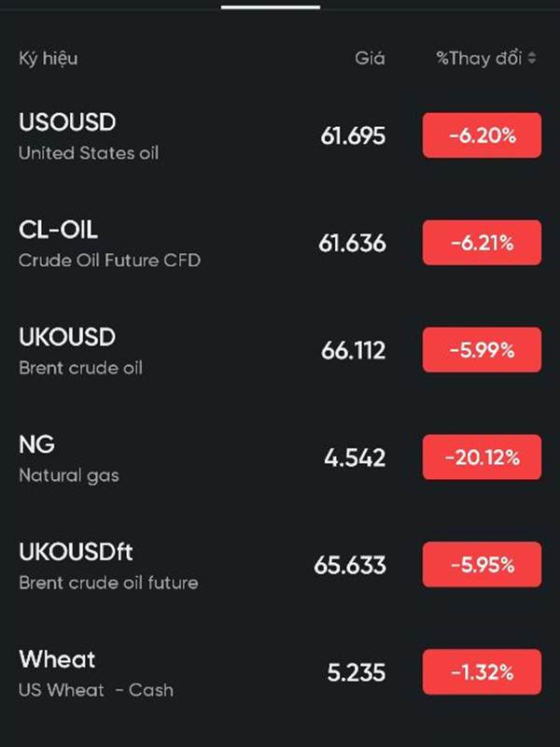Click the -5.95% change badge
The image size is (560, 747).
[x=482, y=566]
